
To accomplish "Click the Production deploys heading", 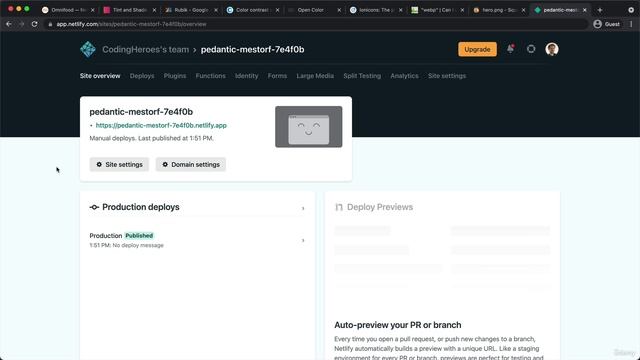I will (141, 207).
